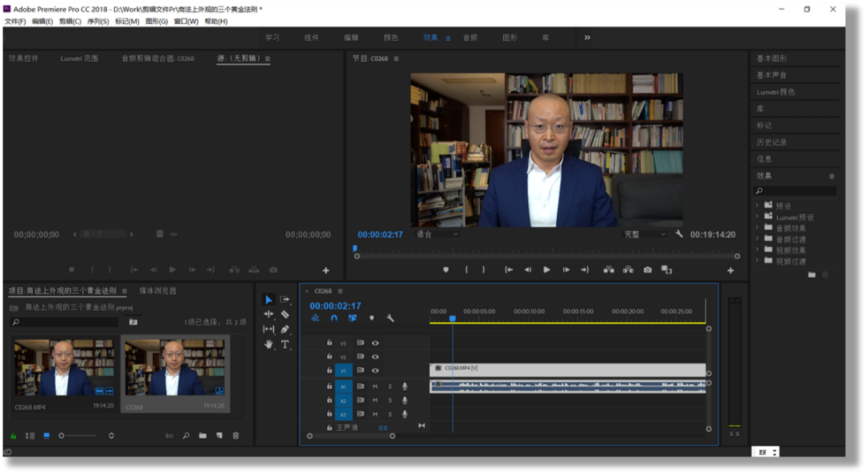Open the 序列(S) menu
Screen dimensions: 868x475
click(x=98, y=21)
